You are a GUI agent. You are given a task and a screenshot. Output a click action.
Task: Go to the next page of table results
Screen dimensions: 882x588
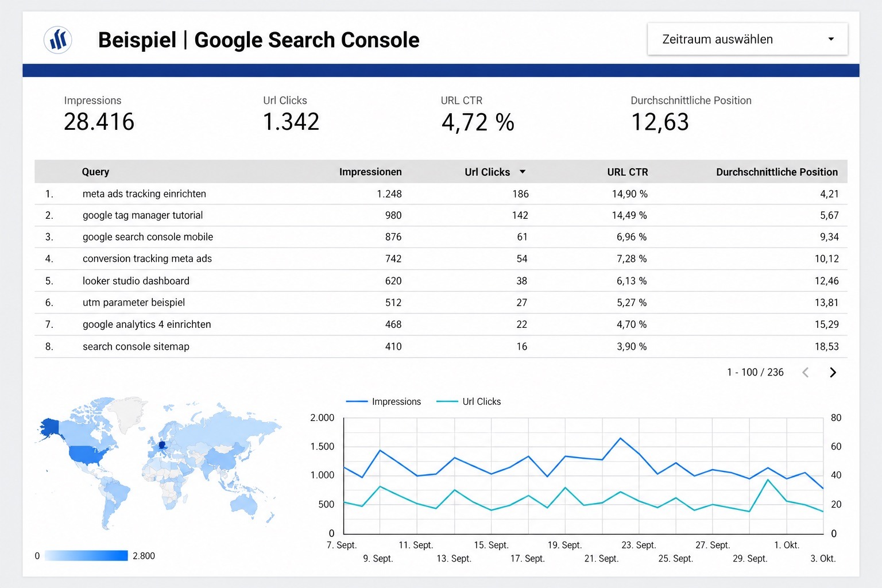click(x=833, y=373)
